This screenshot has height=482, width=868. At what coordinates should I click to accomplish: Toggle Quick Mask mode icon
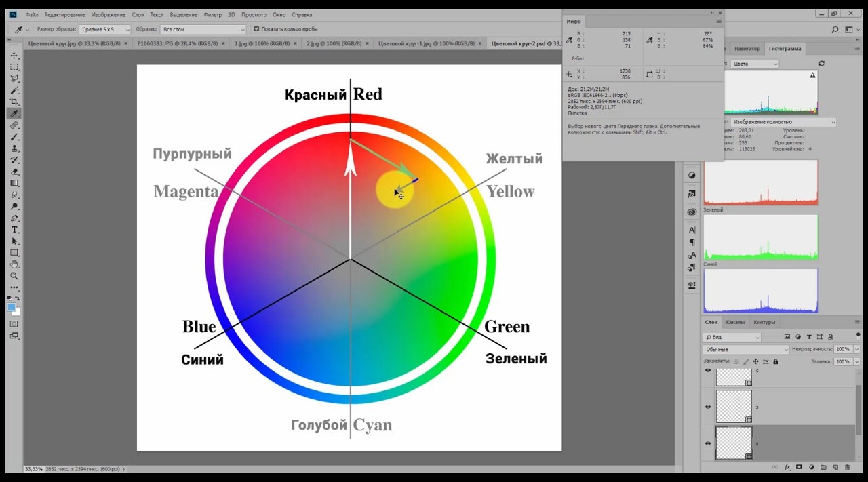pos(14,324)
